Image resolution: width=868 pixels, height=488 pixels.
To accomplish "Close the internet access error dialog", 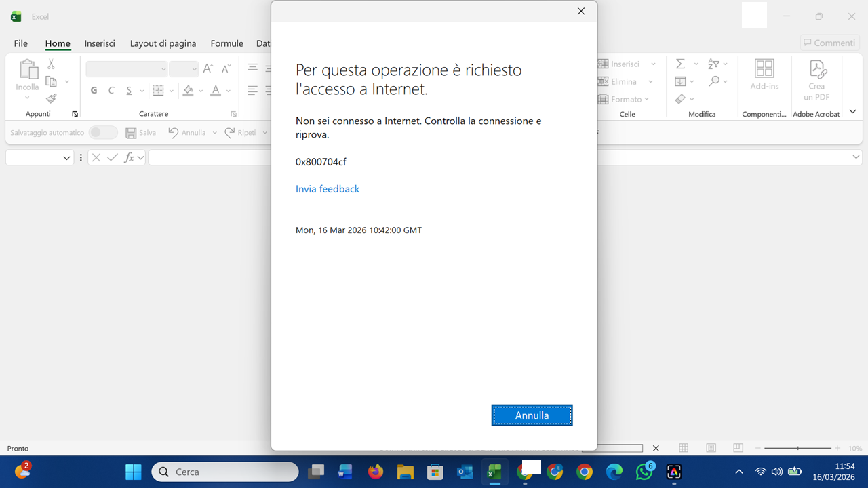I will pos(580,11).
